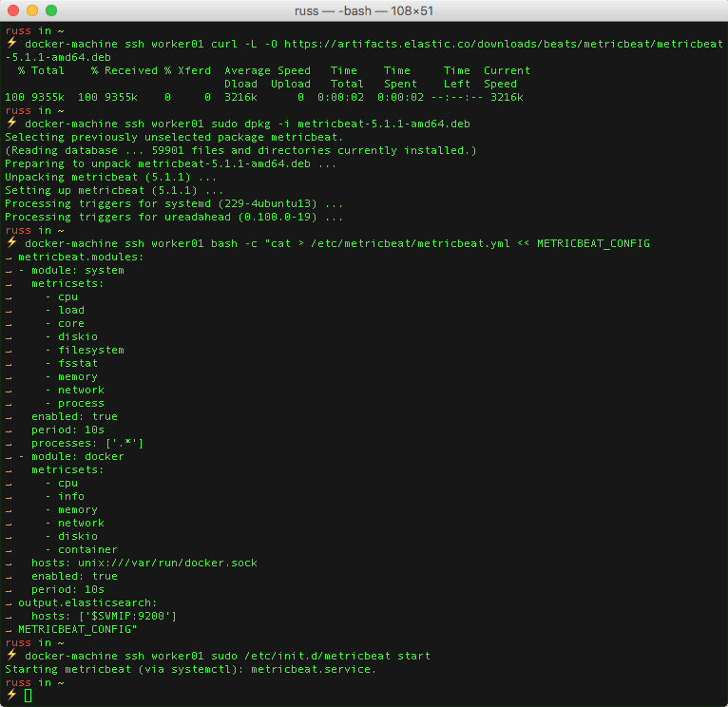
Task: Click the lightning bolt before the bash -c command
Action: 11,243
